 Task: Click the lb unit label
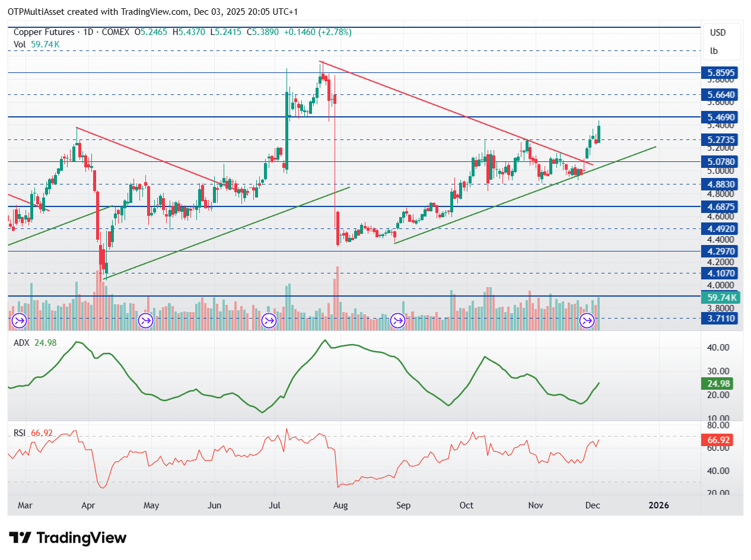714,50
